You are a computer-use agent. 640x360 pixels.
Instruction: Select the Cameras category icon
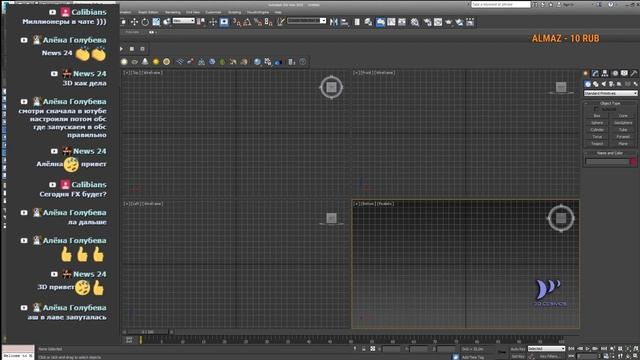(x=611, y=84)
